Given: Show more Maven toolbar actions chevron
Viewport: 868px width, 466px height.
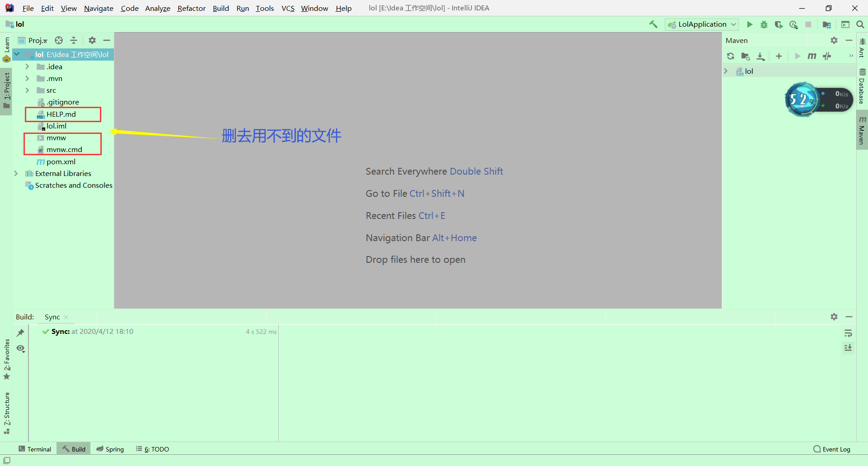Looking at the screenshot, I should [x=851, y=56].
